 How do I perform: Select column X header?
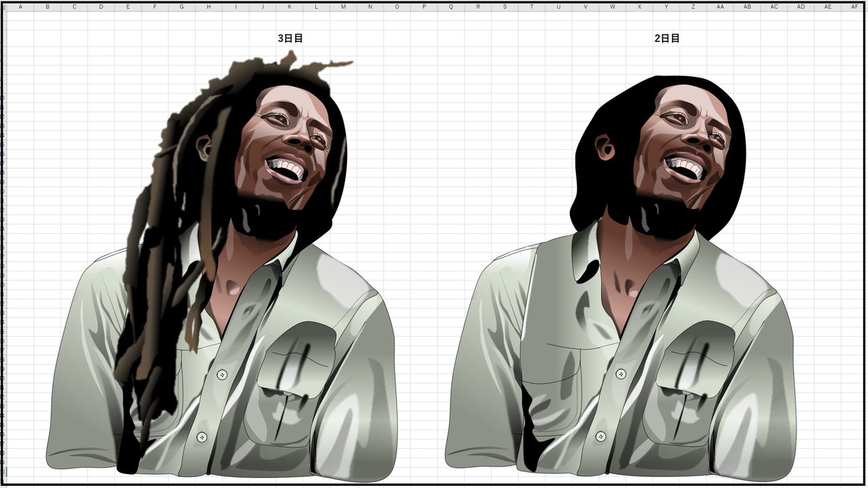pyautogui.click(x=639, y=7)
